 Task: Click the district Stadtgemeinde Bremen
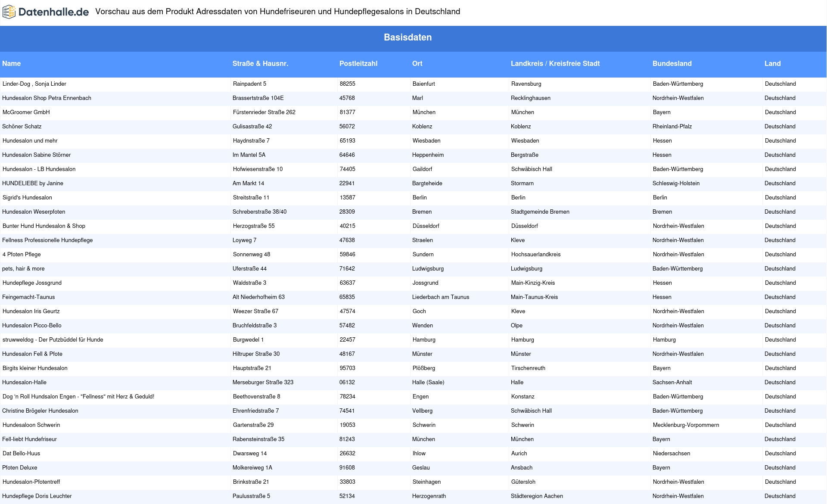(540, 212)
